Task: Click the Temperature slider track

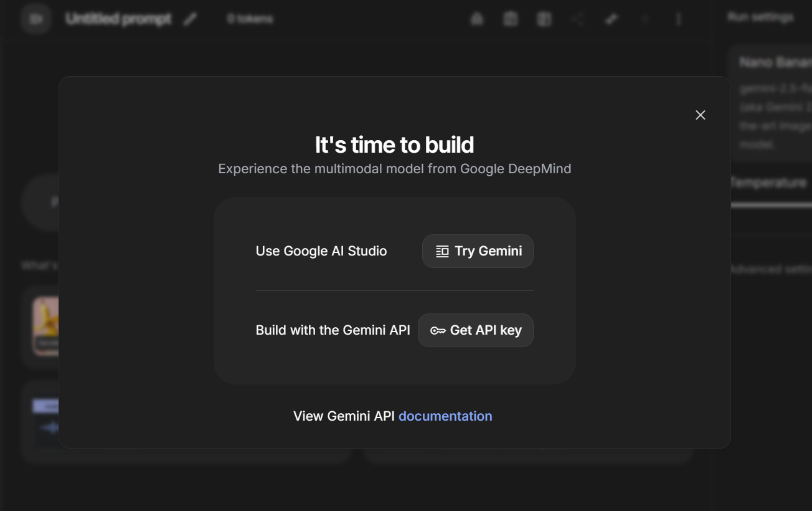Action: point(771,205)
